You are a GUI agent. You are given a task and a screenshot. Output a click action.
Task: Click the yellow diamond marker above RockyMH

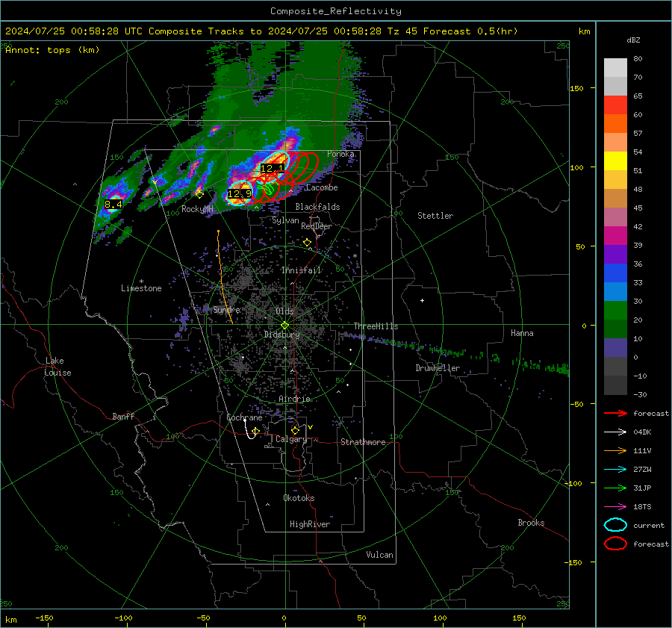[199, 195]
